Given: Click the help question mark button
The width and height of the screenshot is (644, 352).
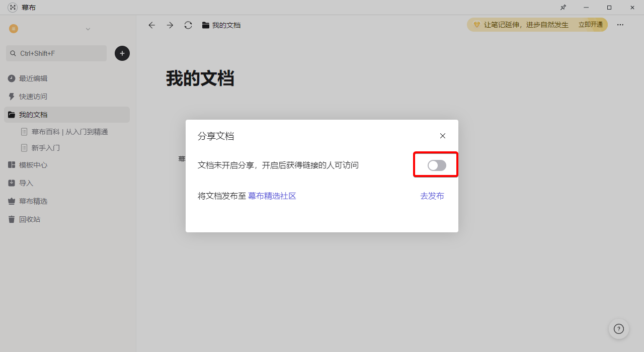Looking at the screenshot, I should 619,329.
